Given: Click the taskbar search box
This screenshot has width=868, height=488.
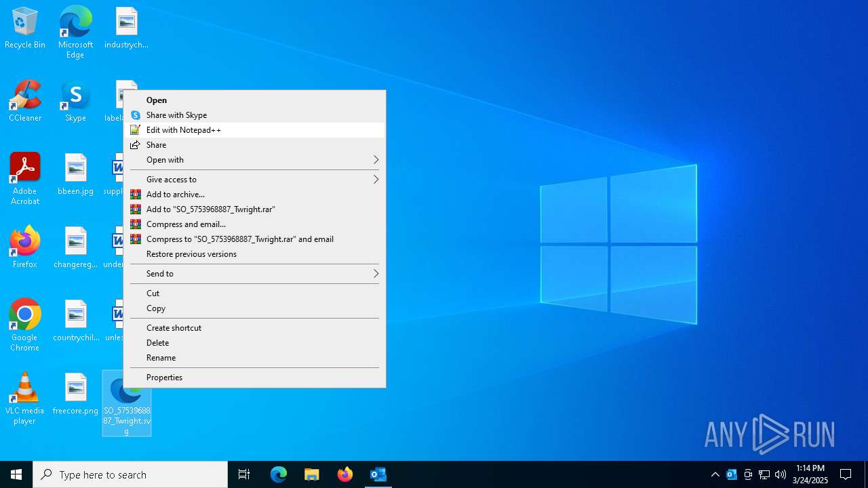Looking at the screenshot, I should coord(130,474).
